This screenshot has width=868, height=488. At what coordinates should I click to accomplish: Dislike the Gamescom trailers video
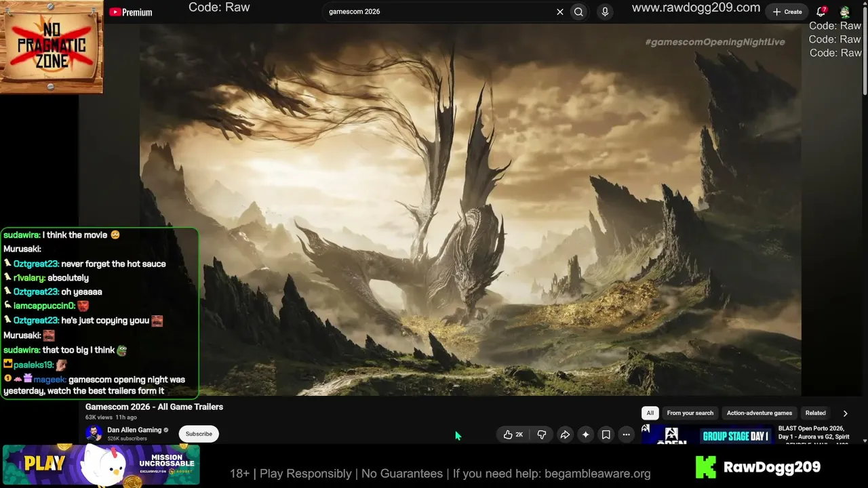coord(541,434)
